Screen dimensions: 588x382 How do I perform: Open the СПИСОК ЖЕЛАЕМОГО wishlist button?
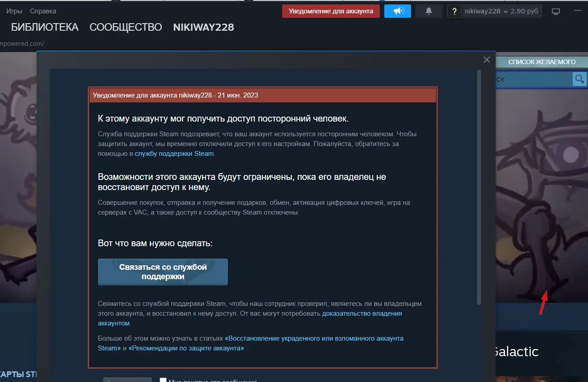(542, 62)
